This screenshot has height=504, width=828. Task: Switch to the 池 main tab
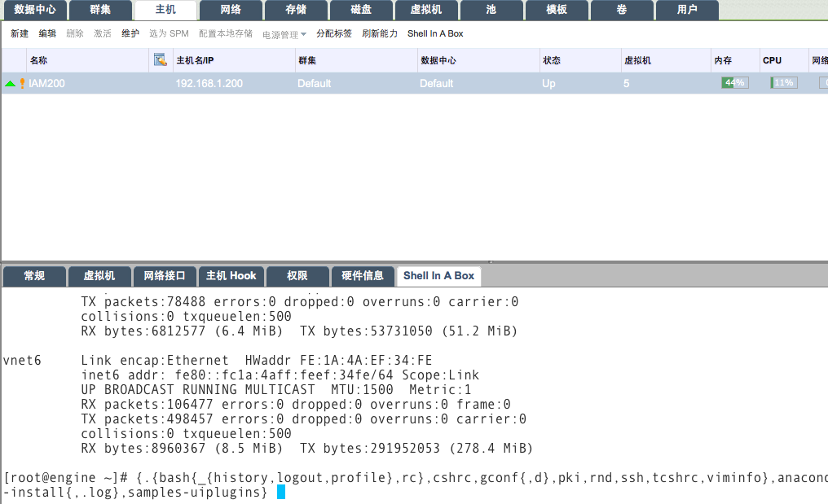pyautogui.click(x=491, y=10)
